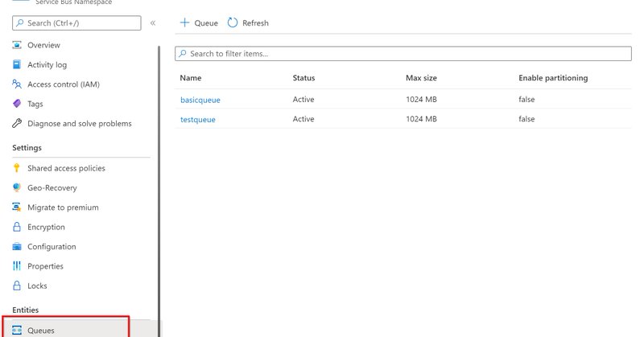Click the Geo-Recovery globe icon
Screen dimensions: 644x337
(17, 187)
